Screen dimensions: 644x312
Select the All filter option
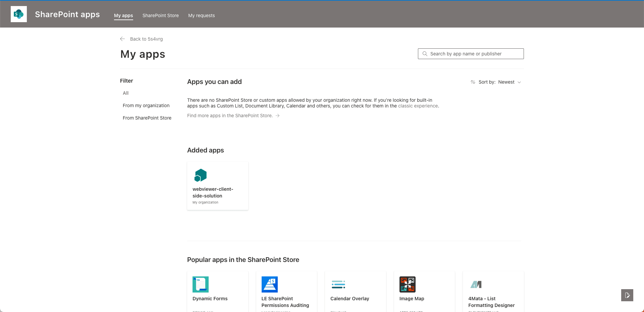coord(125,93)
